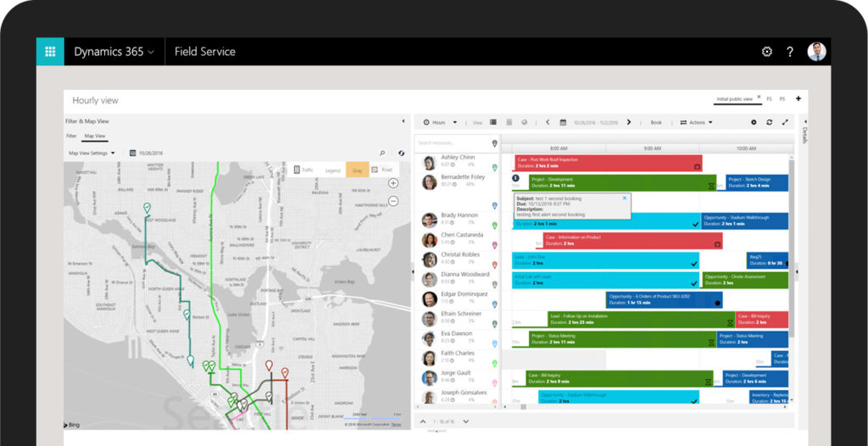Click the schedule horizontal scrollbar
Image resolution: width=868 pixels, height=446 pixels.
click(524, 407)
